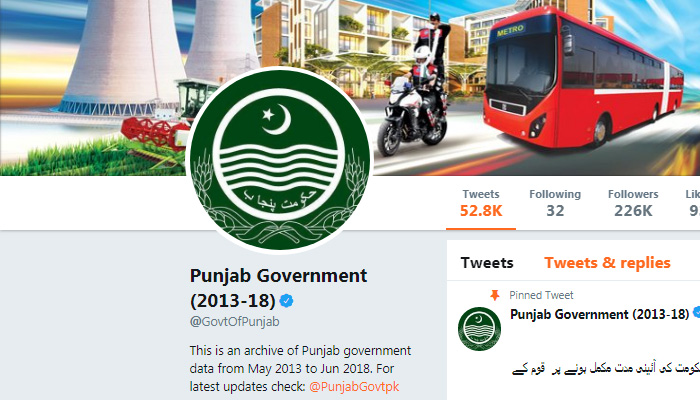
Task: View the Followers 226K list
Action: coord(633,203)
